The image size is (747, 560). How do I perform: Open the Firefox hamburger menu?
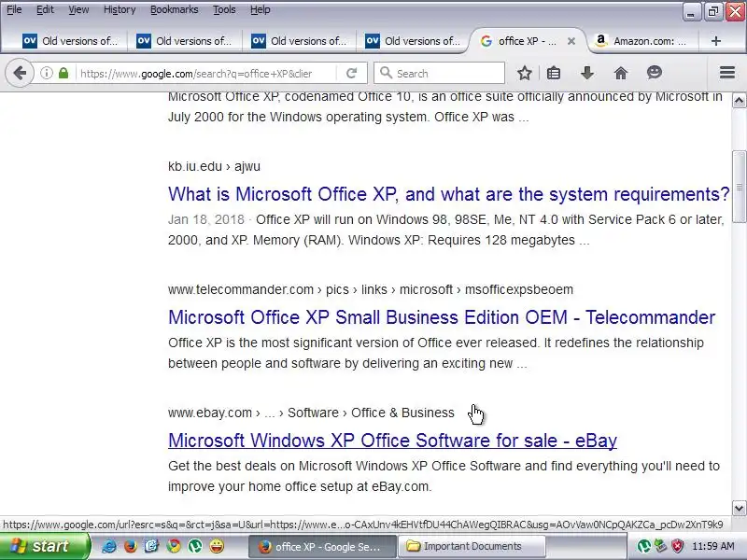click(727, 73)
